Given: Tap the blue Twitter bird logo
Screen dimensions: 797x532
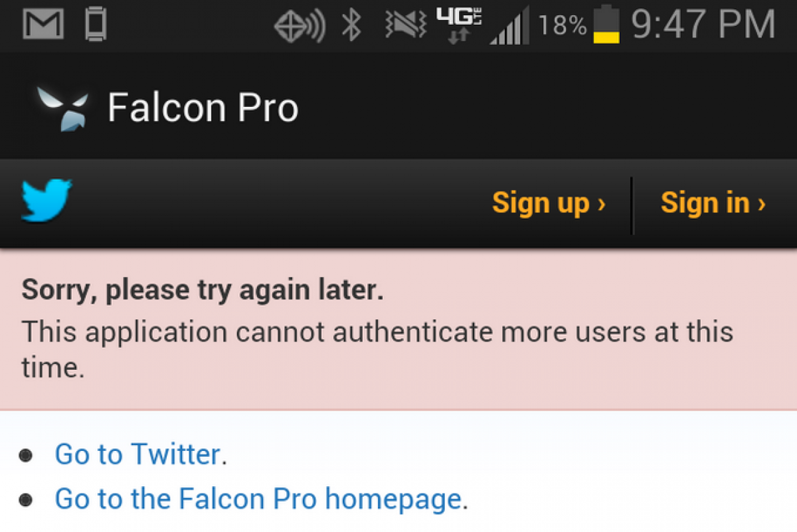Looking at the screenshot, I should (x=46, y=201).
